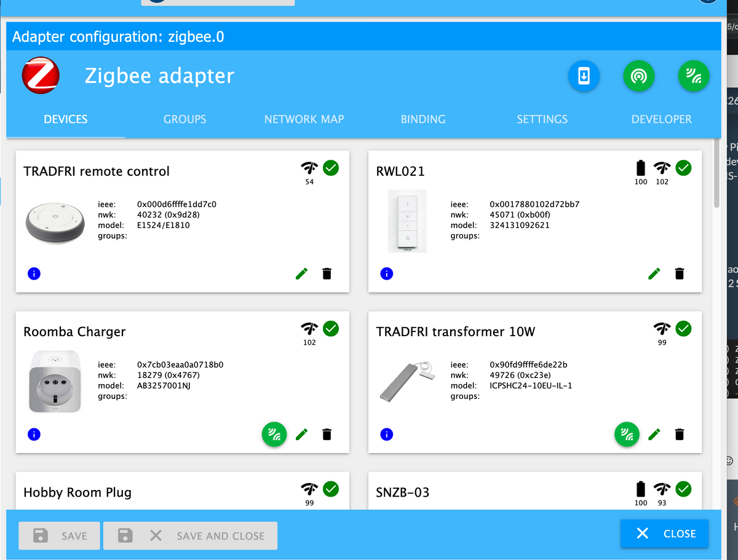Delete the TRADFRI transformer 10W device
The height and width of the screenshot is (560, 738).
pyautogui.click(x=680, y=435)
